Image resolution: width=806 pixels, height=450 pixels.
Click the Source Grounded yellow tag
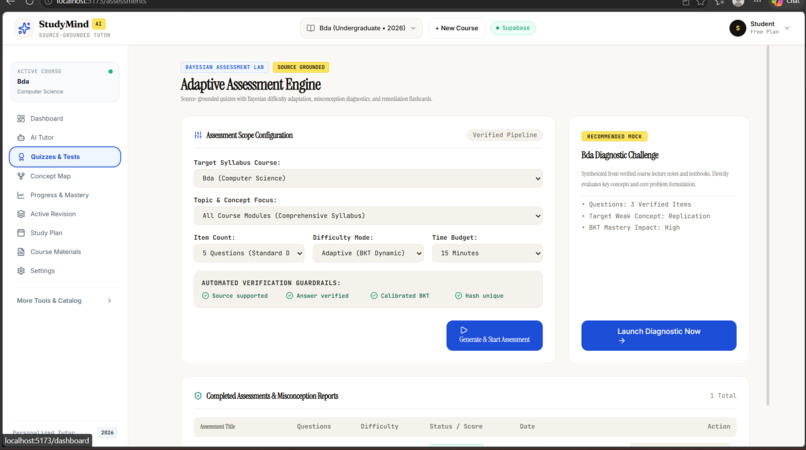(x=301, y=67)
